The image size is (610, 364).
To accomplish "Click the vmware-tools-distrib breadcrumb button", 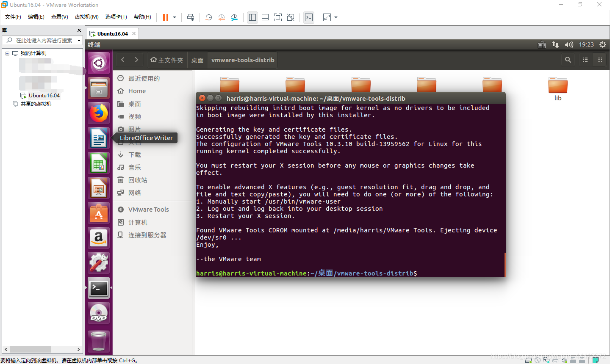I will 243,60.
